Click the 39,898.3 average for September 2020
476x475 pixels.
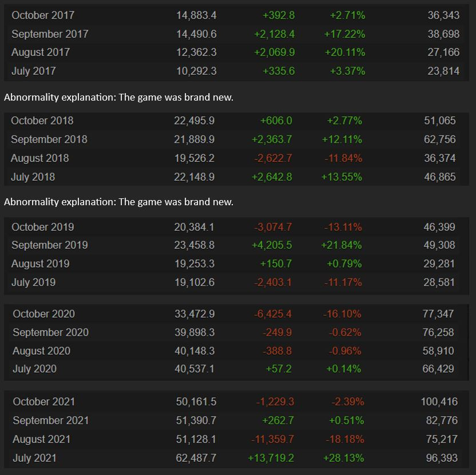(195, 333)
